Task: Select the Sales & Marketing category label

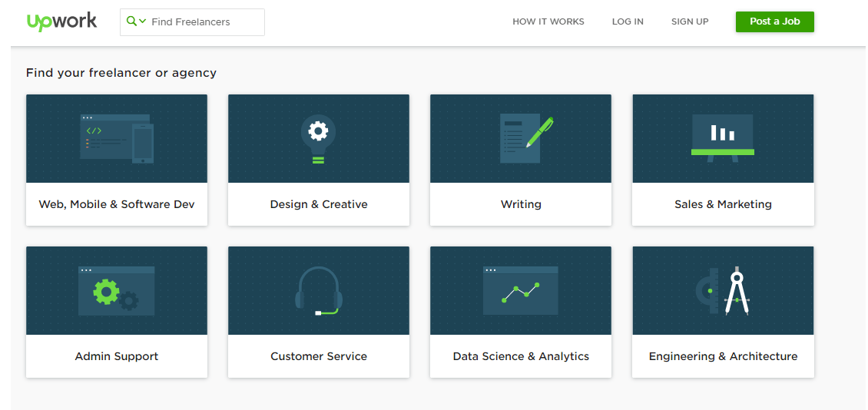Action: tap(723, 204)
